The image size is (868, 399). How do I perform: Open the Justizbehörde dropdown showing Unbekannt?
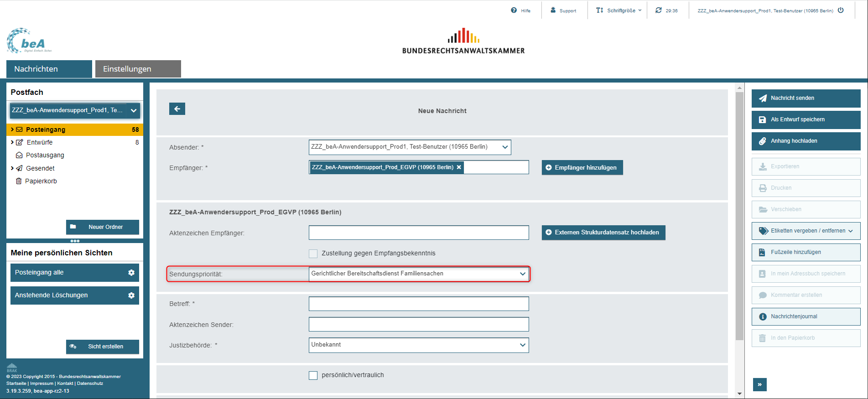tap(418, 345)
